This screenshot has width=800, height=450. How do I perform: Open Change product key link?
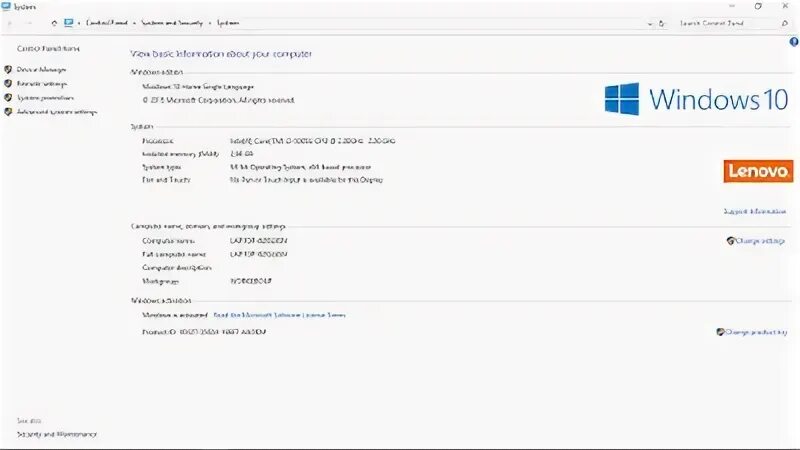756,332
